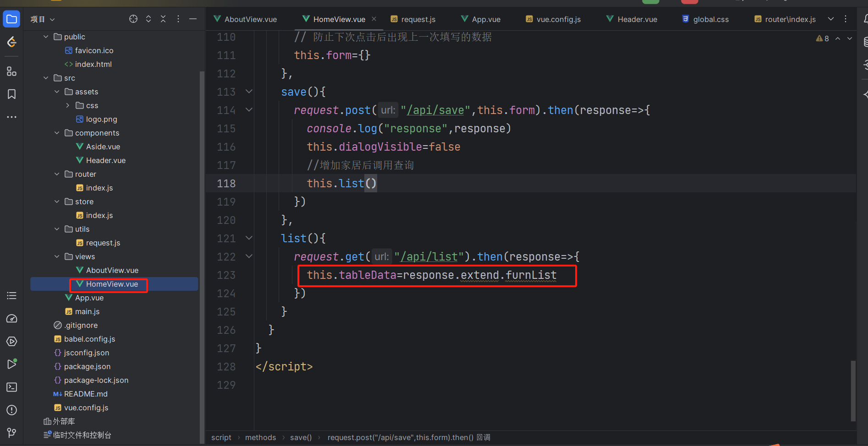Expand the css folder
This screenshot has width=868, height=446.
pos(68,105)
